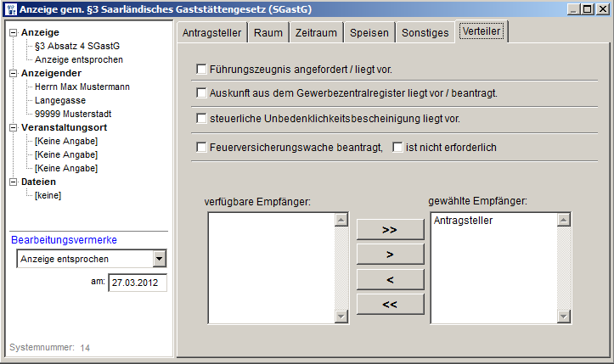Viewport: 614px width, 364px height.
Task: Open the Zeitraum tab
Action: 318,33
